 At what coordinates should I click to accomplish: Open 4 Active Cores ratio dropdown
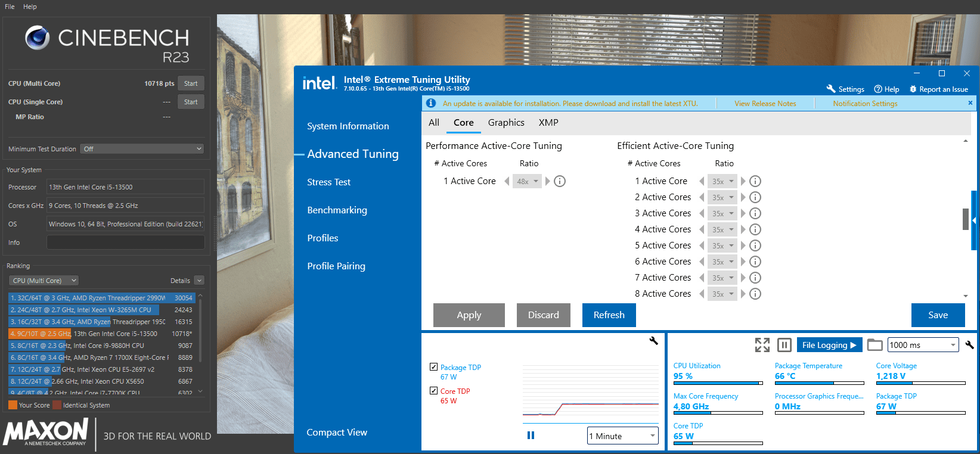(x=722, y=229)
